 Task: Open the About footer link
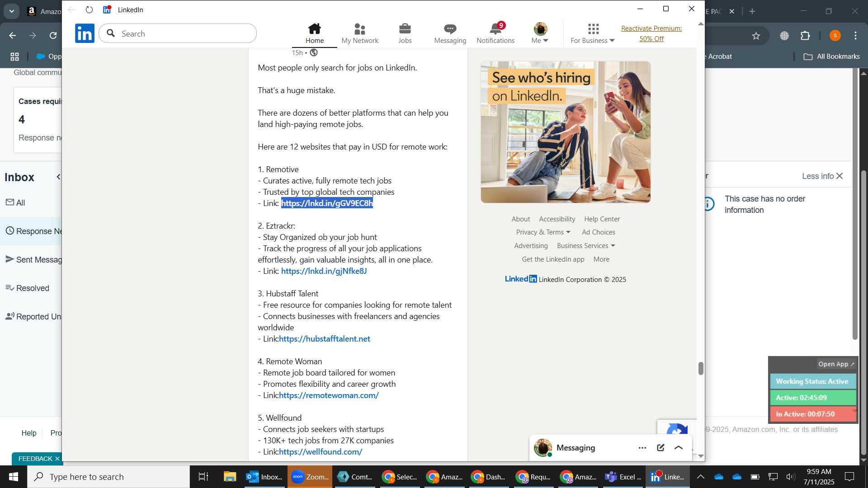pyautogui.click(x=521, y=219)
